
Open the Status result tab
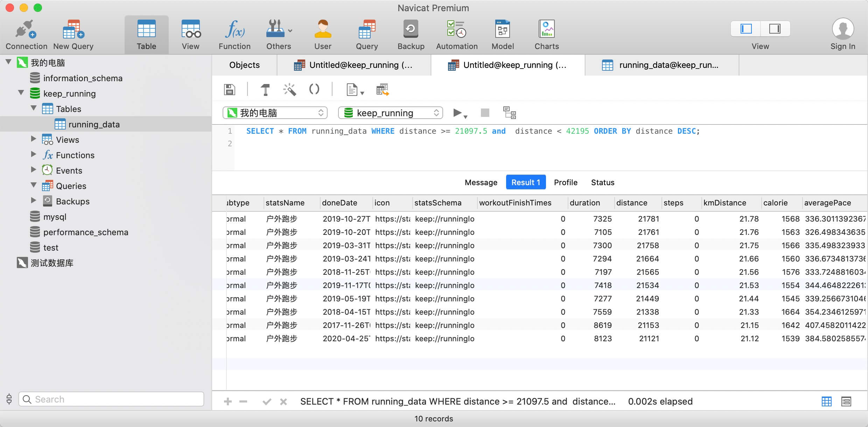pos(603,182)
